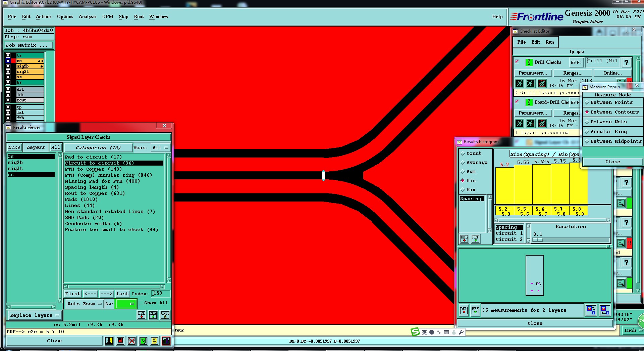Image resolution: width=644 pixels, height=351 pixels.
Task: Open histogram via bar-chart icon
Action: pos(166,341)
